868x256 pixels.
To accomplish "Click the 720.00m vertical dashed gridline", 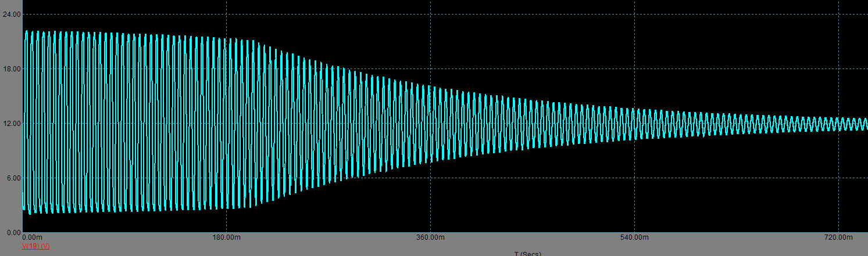I will point(838,58).
